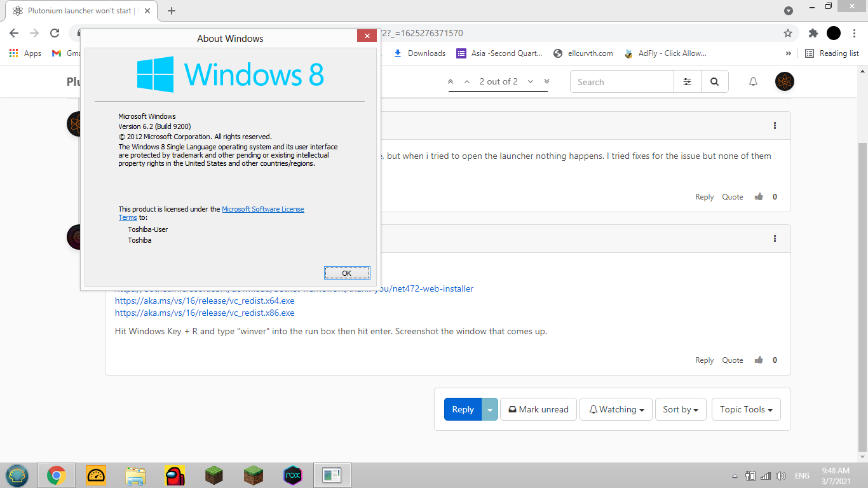Go to the previous post with the up arrow
The image size is (868, 488).
point(467,81)
